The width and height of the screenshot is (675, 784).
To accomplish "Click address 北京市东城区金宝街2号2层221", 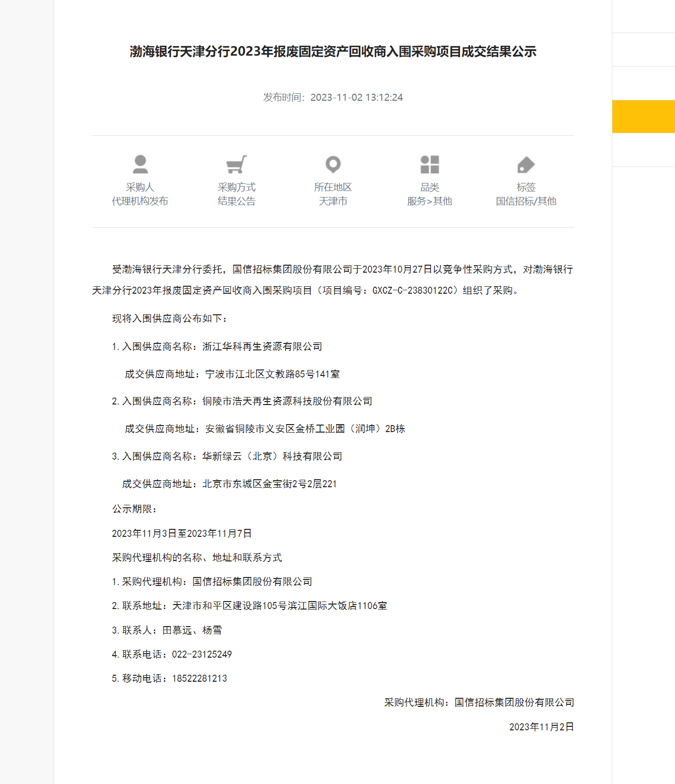I will (270, 484).
